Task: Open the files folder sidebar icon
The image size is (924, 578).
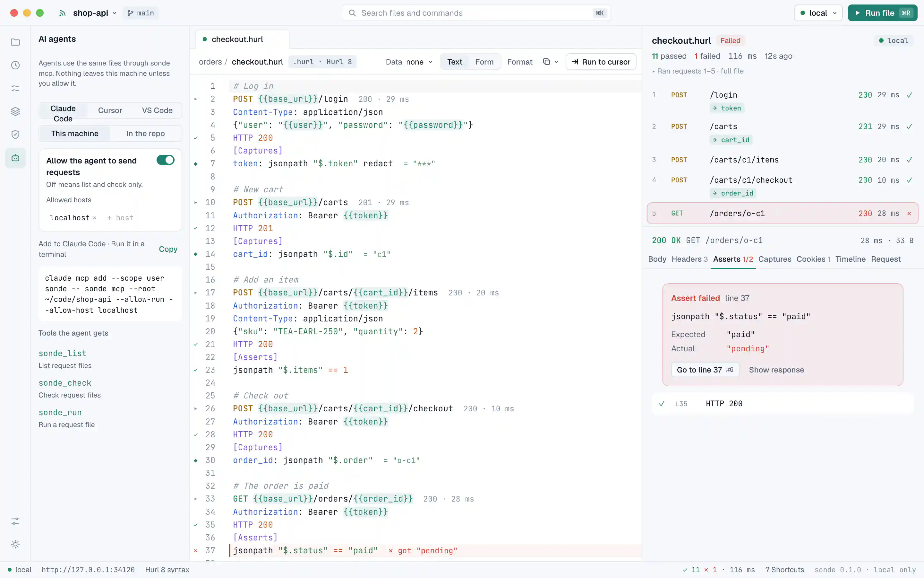Action: tap(15, 42)
